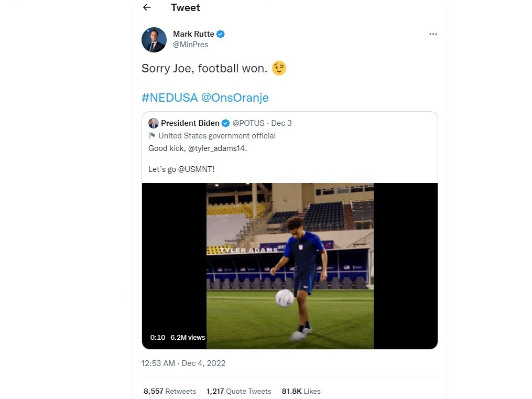Screen dimensions: 532x399
Task: Click the Mark Rutte display name
Action: pos(193,34)
